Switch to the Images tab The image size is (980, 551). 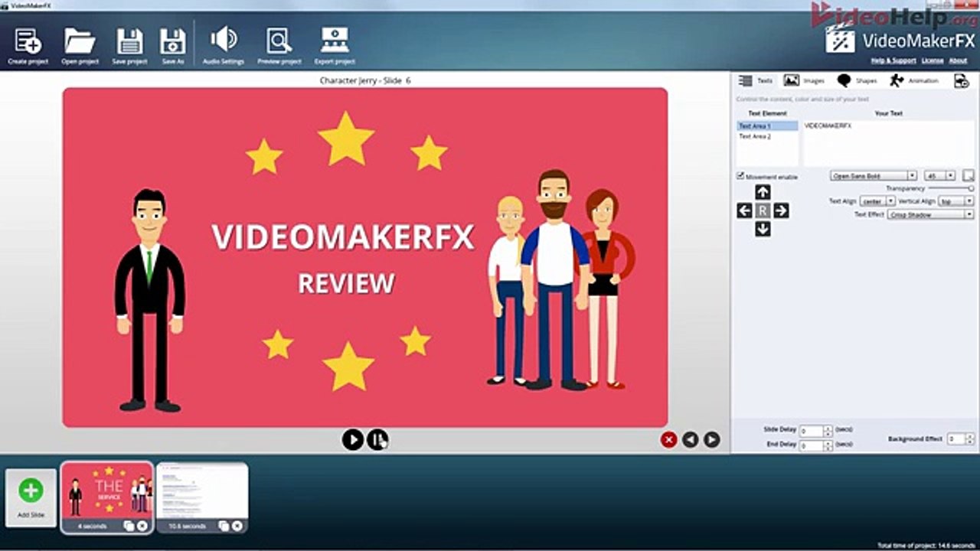804,80
